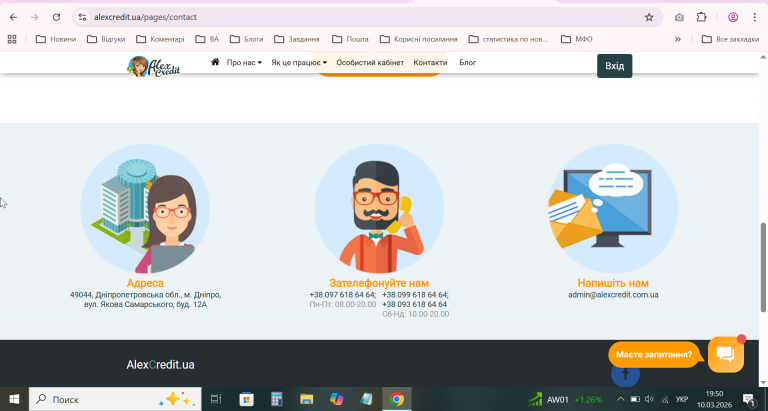The width and height of the screenshot is (768, 411).
Task: Open the notifications icon in system tray
Action: [x=748, y=399]
